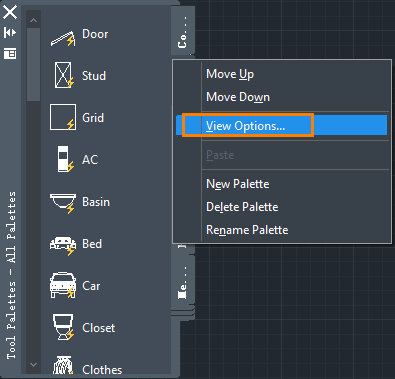Open the palette properties menu icon

click(x=10, y=53)
